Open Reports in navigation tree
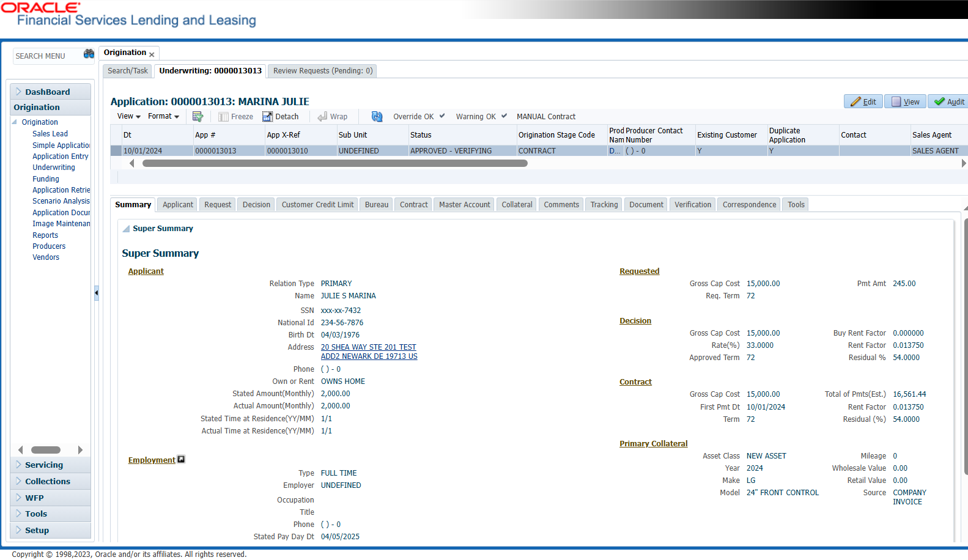 point(45,235)
